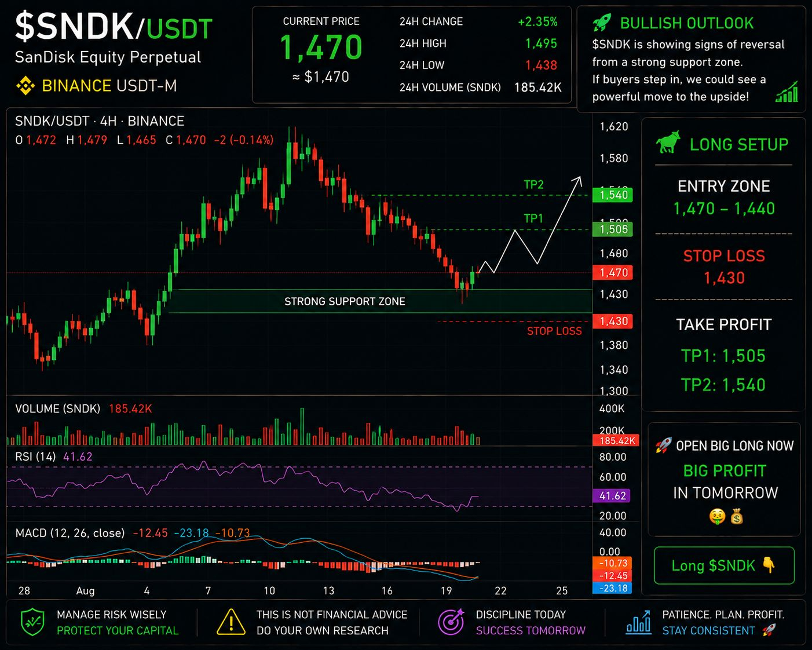The image size is (812, 650).
Task: Click the SanDisk Equity Perpetual subtitle
Action: [108, 57]
